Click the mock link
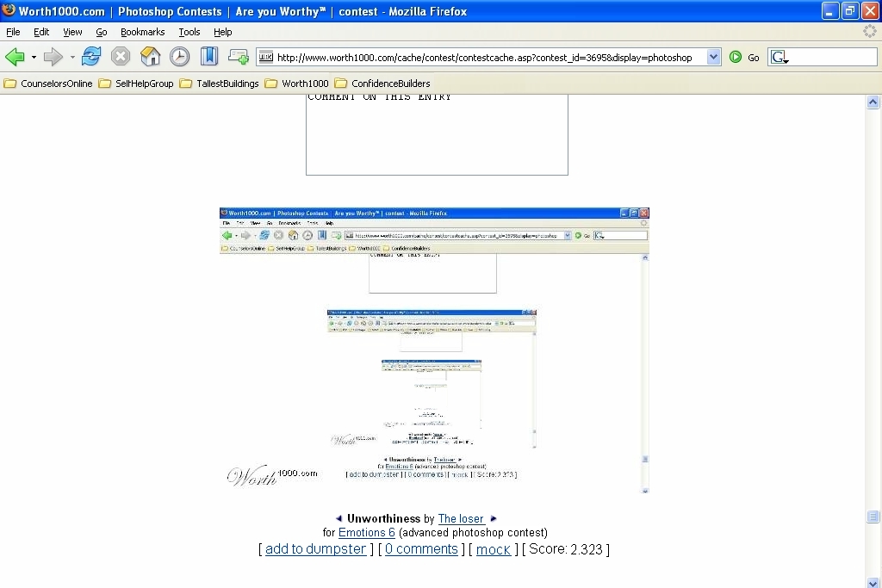Image resolution: width=882 pixels, height=588 pixels. click(x=494, y=549)
